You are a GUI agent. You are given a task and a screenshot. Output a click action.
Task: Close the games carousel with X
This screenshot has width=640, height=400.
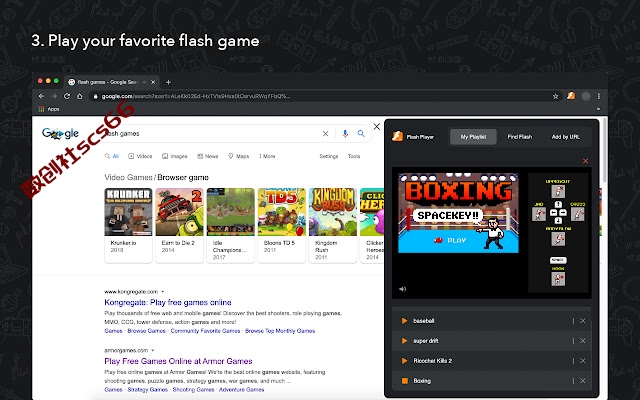point(377,127)
